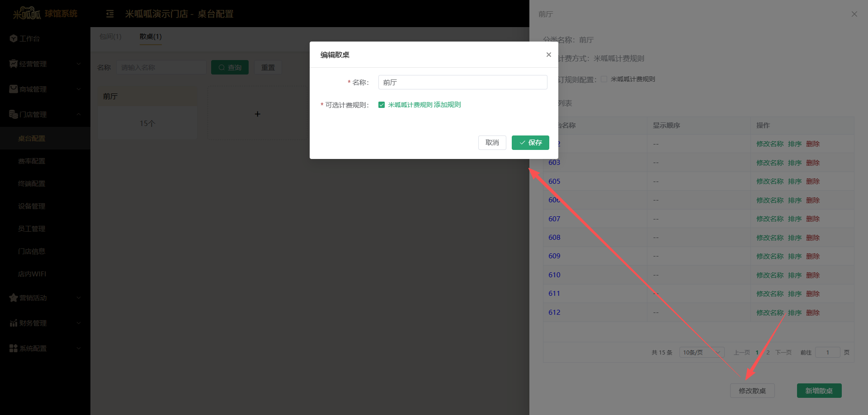Click the 工作台 cube icon
This screenshot has width=868, height=415.
(13, 38)
